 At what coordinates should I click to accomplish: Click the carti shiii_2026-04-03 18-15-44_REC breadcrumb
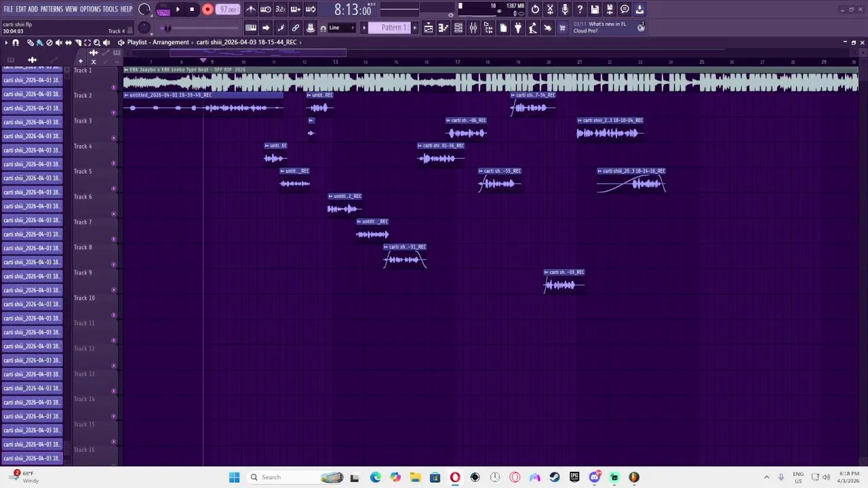[247, 42]
